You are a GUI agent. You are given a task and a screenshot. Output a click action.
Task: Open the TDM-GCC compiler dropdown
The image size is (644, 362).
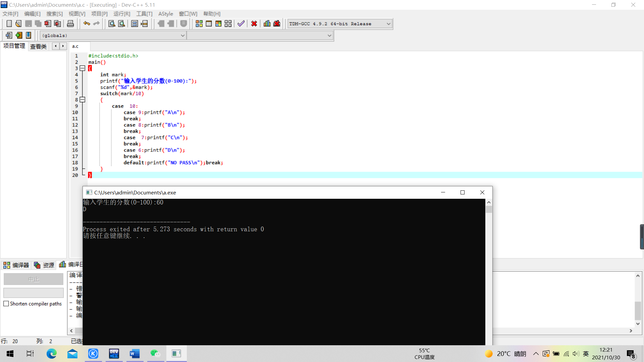(388, 24)
